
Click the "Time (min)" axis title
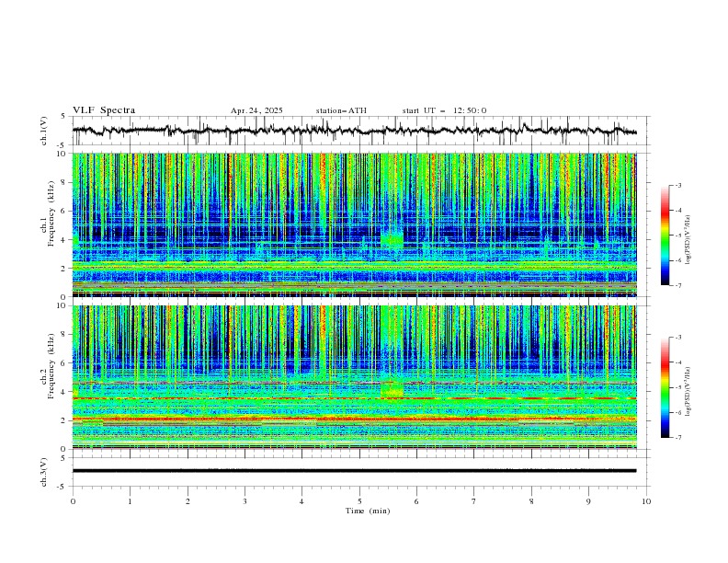coord(368,511)
